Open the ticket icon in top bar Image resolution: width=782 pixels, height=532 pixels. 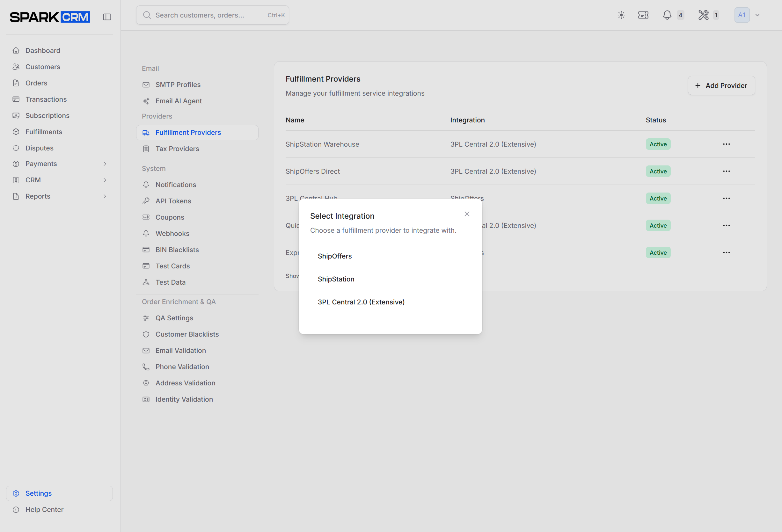click(x=643, y=15)
